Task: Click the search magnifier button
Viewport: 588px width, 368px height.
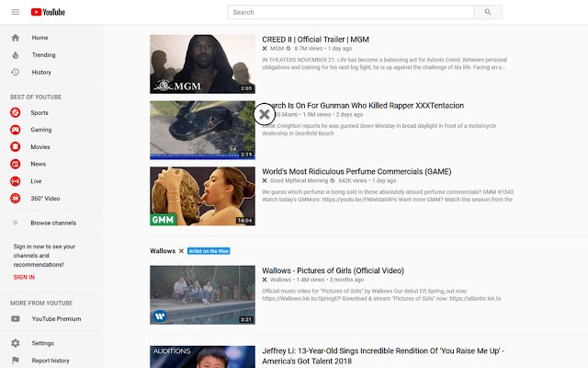Action: pos(488,12)
